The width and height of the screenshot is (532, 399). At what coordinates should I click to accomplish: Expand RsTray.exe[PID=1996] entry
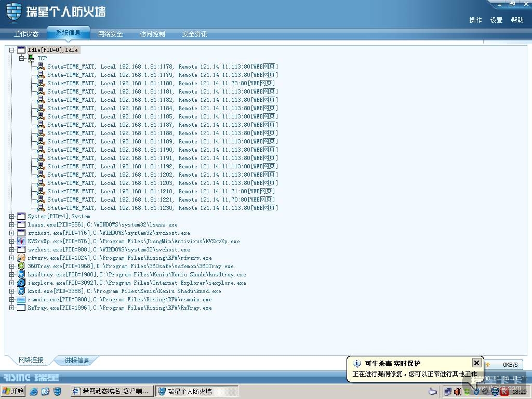[x=11, y=308]
